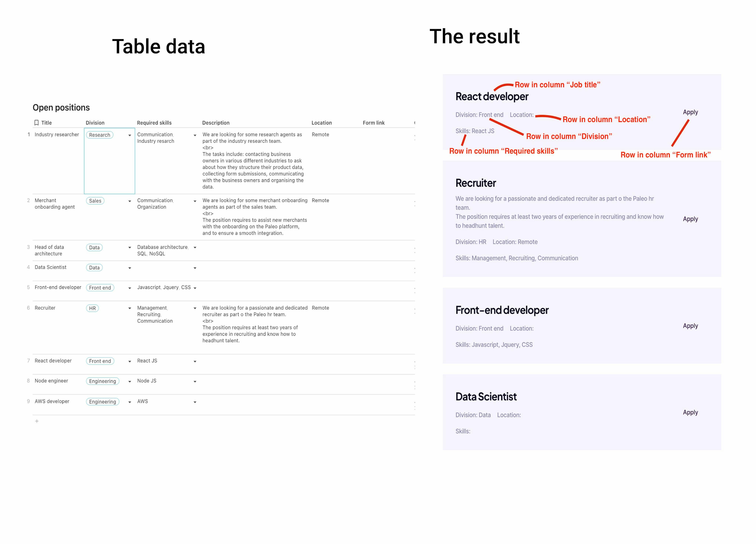Open Division dropdown for Industry researcher row
756x544 pixels.
click(130, 135)
